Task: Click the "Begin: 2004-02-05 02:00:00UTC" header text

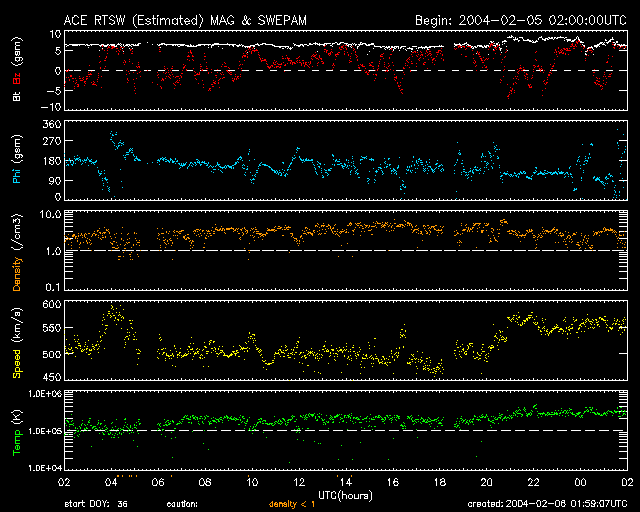Action: (521, 21)
